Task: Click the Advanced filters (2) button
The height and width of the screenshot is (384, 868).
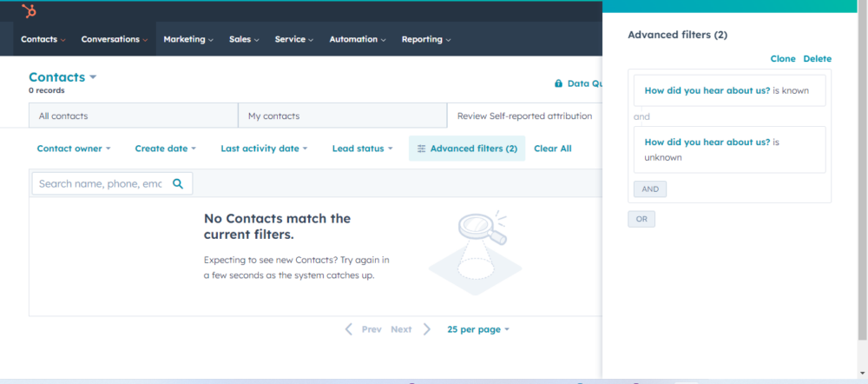Action: coord(467,149)
